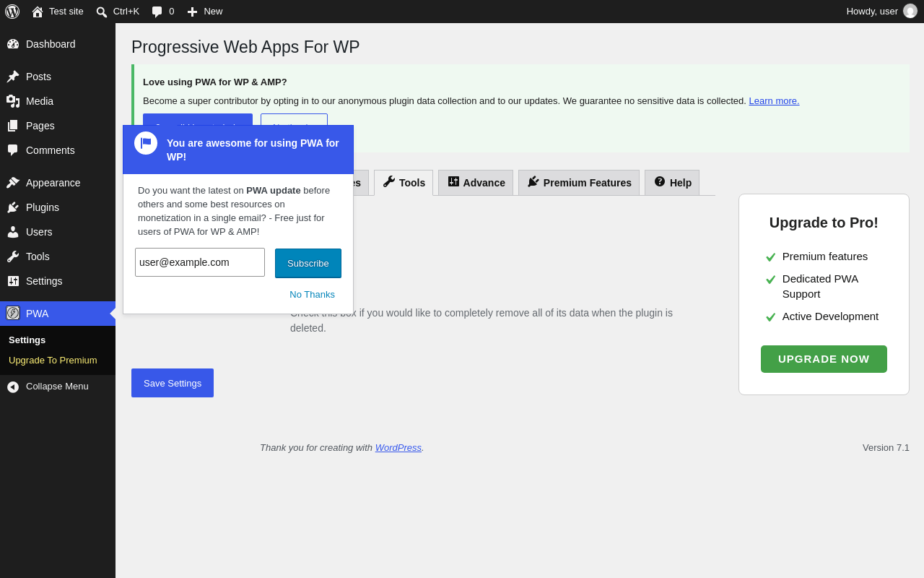
Task: Click the You are awesome popup title
Action: (253, 150)
